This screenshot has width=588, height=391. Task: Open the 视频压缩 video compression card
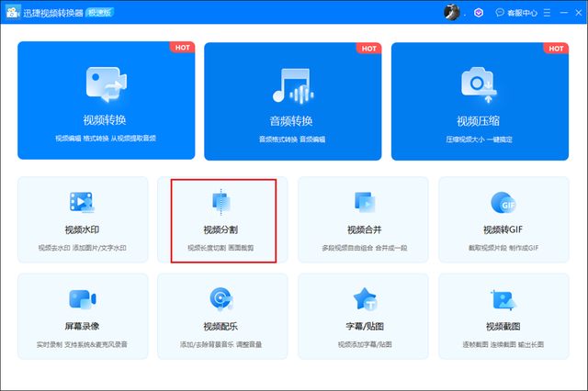tap(479, 100)
